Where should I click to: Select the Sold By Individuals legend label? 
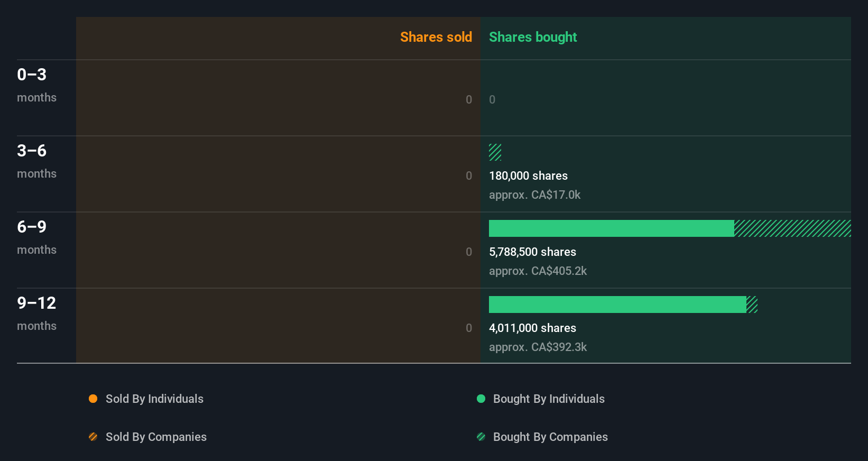click(154, 399)
